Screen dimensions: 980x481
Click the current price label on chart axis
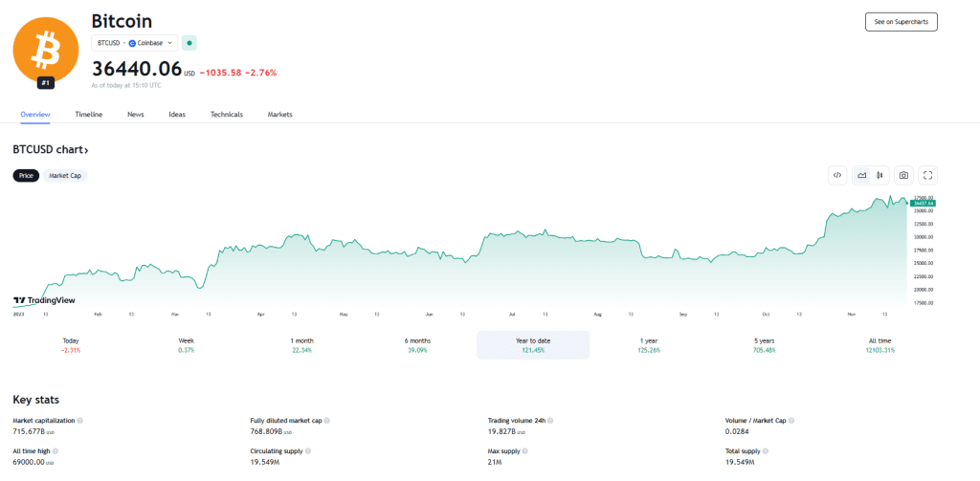(924, 204)
